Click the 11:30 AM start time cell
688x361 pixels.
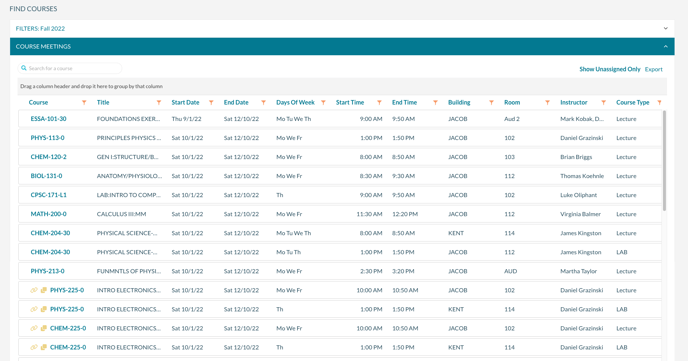click(x=369, y=214)
